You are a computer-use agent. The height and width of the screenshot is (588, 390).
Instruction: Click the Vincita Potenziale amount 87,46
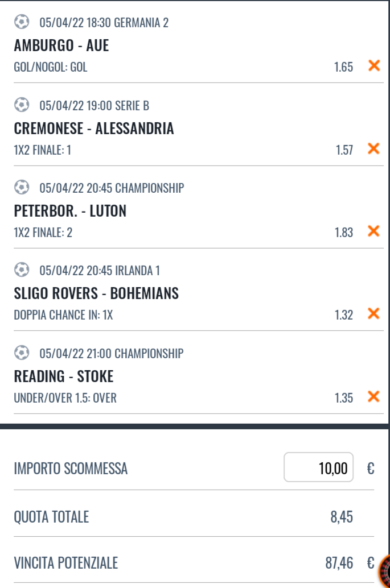(339, 563)
